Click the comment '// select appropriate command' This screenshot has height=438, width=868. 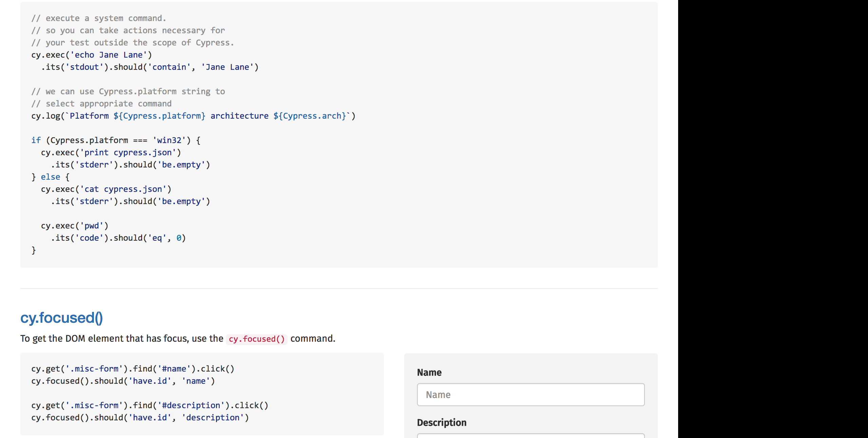point(101,104)
